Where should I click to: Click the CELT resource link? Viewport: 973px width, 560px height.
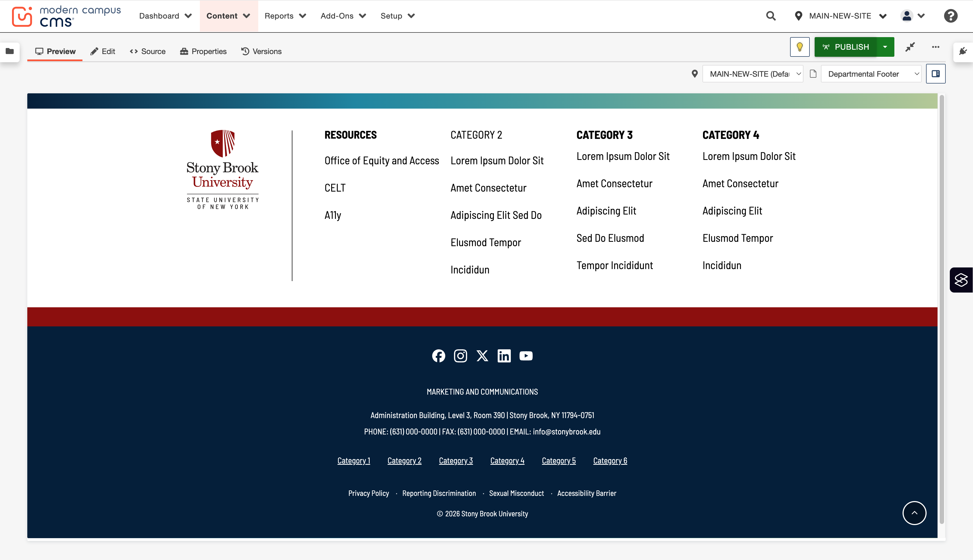point(335,188)
